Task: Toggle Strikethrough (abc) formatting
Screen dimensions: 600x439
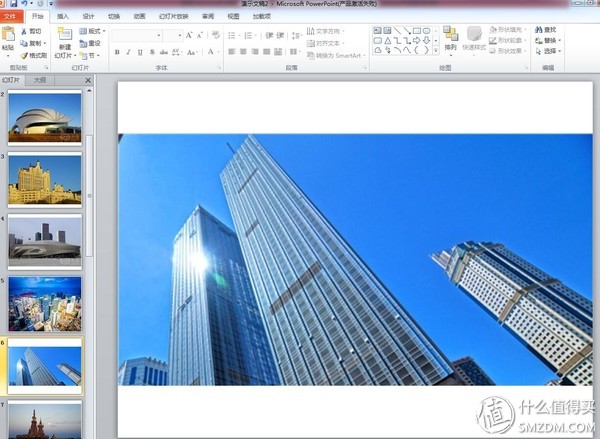Action: [x=164, y=52]
